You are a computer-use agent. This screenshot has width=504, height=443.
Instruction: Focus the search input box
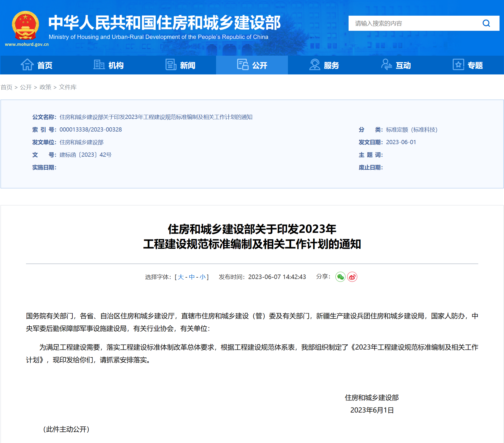point(414,23)
